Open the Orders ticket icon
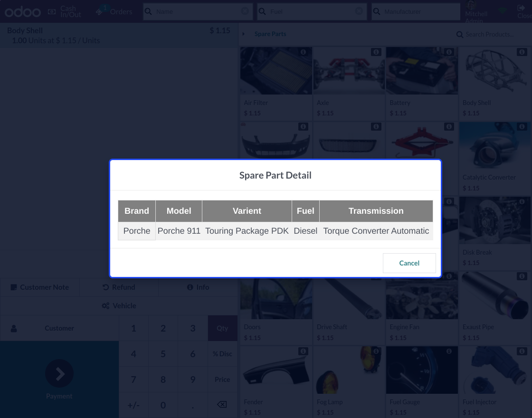Viewport: 532px width, 418px height. [99, 12]
